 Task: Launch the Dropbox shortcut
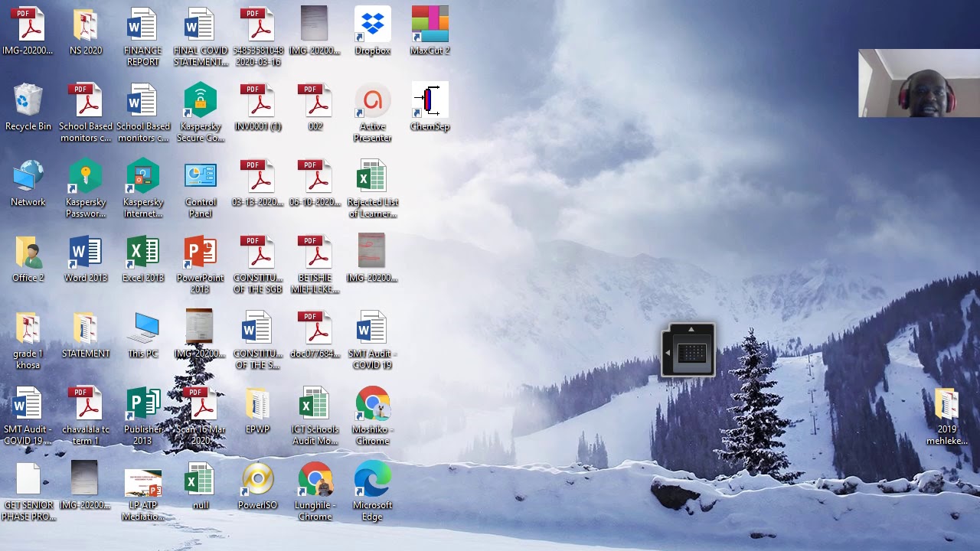373,31
